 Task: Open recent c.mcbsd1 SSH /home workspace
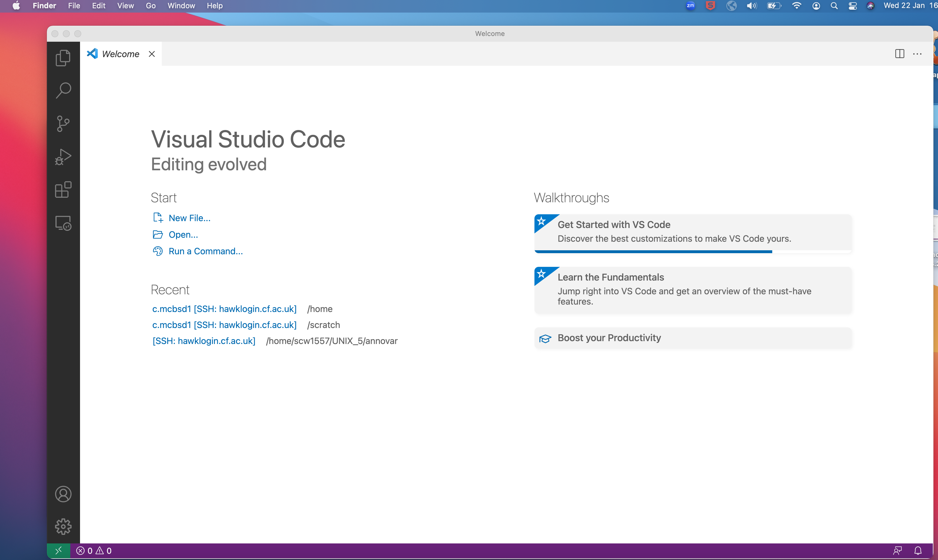224,309
